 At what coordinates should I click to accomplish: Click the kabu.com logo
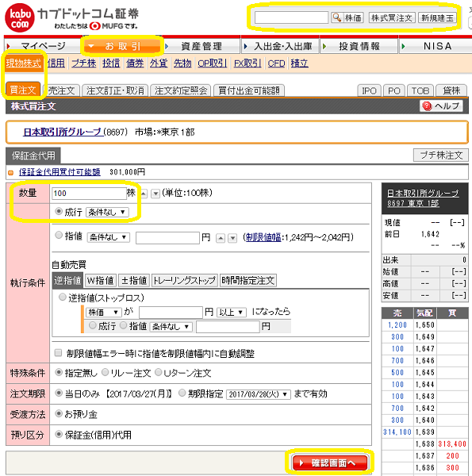pos(19,18)
